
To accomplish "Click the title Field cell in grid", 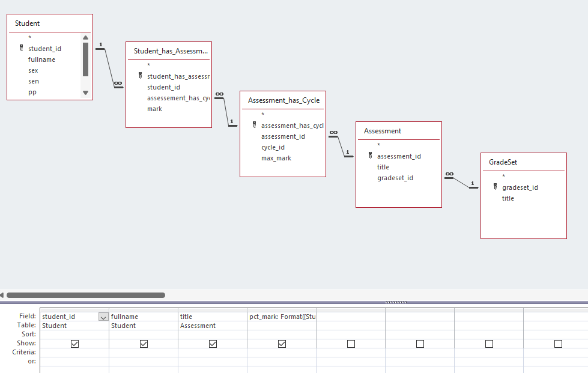I will coord(213,317).
